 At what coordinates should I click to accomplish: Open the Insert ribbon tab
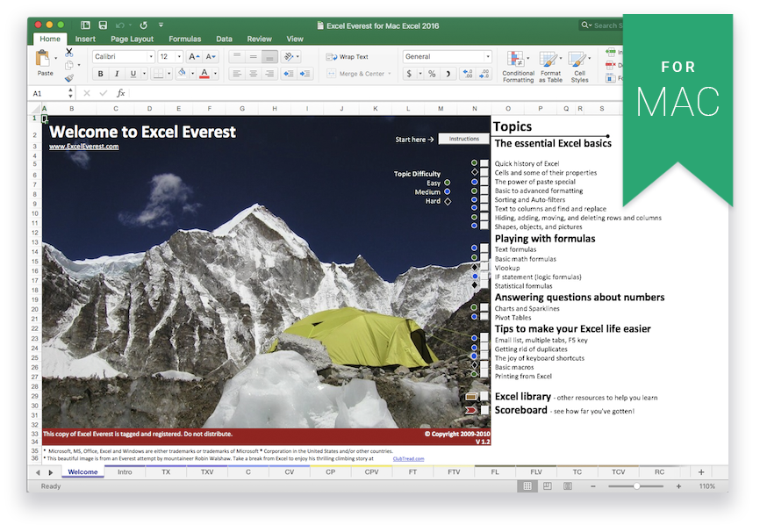[85, 39]
